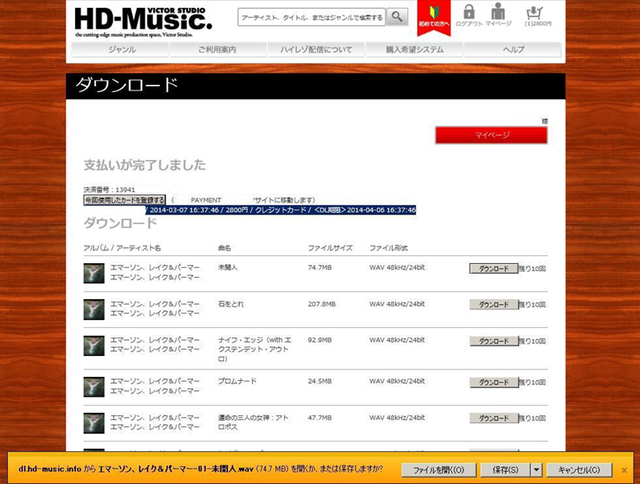Viewport: 640px width, 484px height.
Task: Open the ヘルプ menu
Action: tap(513, 50)
